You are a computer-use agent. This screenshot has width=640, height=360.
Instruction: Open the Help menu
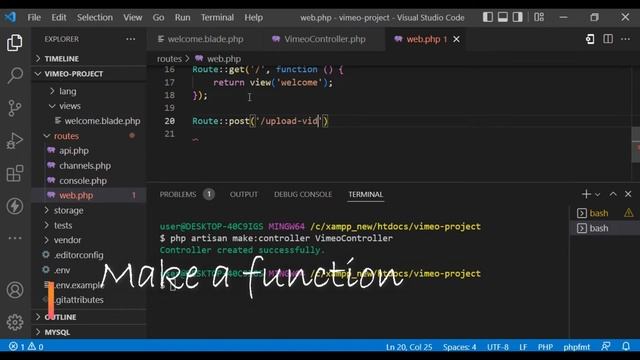253,18
